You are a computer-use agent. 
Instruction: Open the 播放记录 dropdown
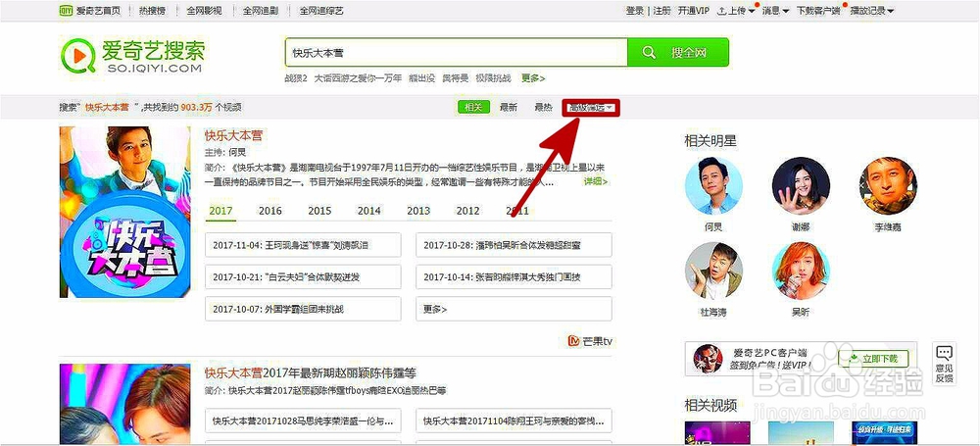click(x=872, y=11)
